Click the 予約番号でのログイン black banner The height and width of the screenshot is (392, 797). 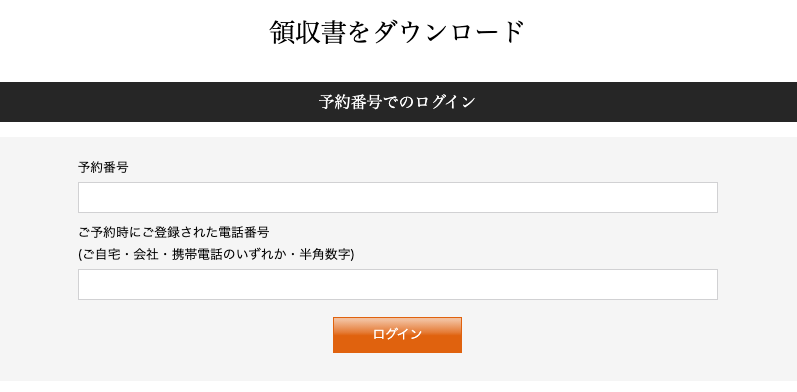click(x=398, y=102)
